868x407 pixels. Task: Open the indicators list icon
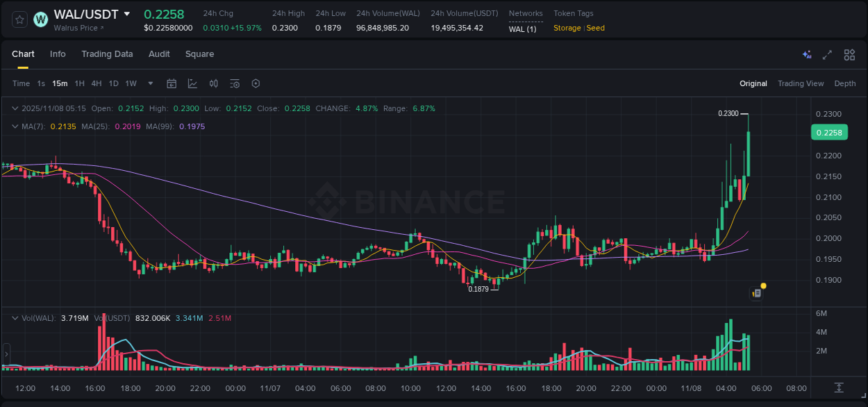tap(235, 83)
